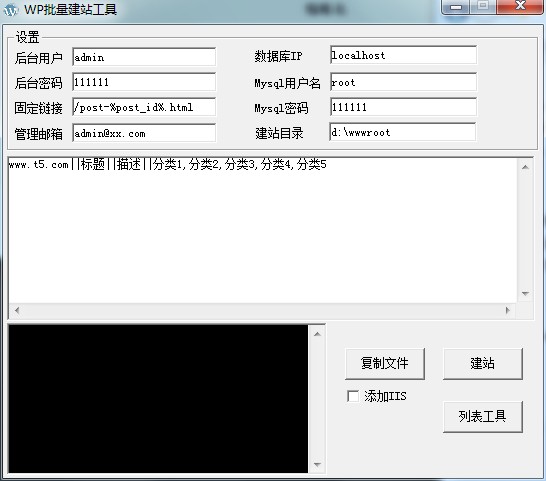Image resolution: width=546 pixels, height=481 pixels.
Task: Click inside the black log output area
Action: [x=158, y=398]
